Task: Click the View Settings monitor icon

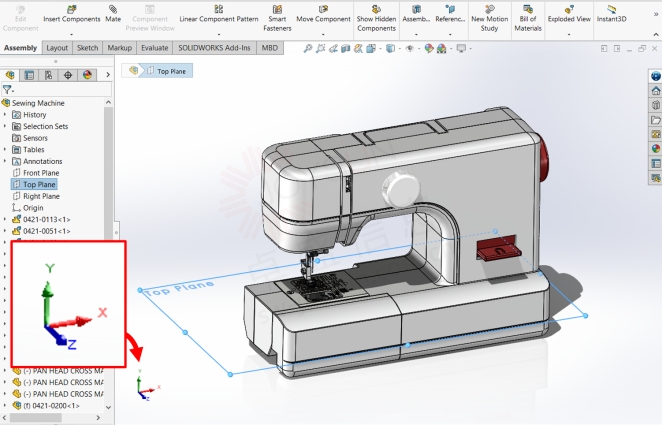Action: [461, 49]
